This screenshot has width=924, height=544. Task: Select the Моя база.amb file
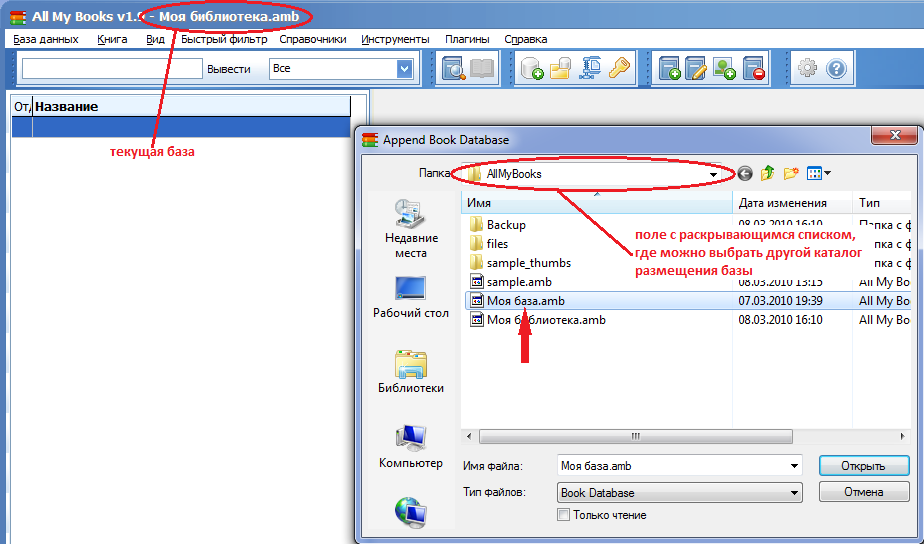[x=517, y=301]
